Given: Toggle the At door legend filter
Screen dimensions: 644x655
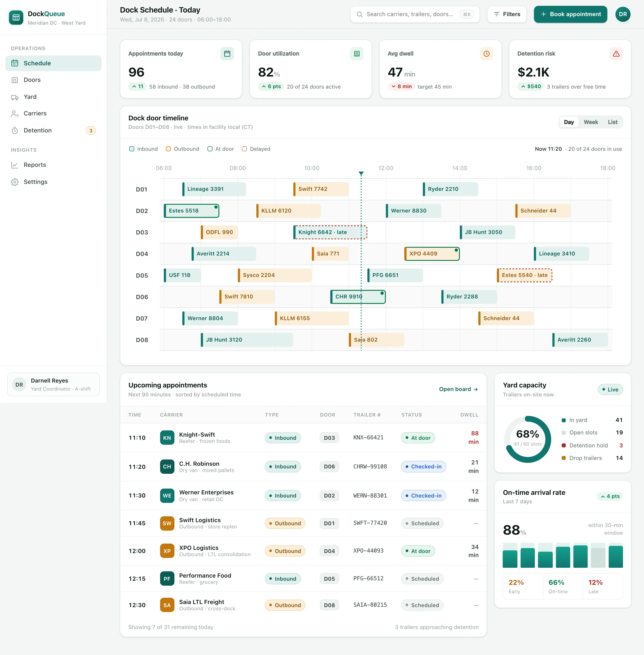Looking at the screenshot, I should coord(220,149).
